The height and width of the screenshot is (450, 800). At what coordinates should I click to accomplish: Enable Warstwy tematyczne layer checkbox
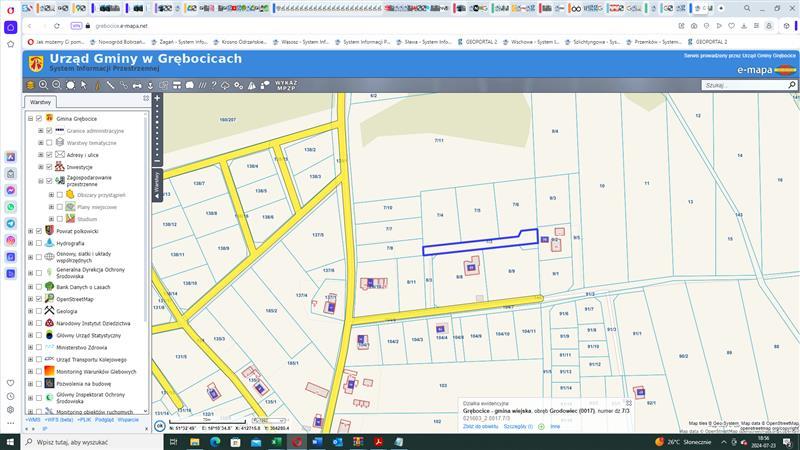pos(49,143)
